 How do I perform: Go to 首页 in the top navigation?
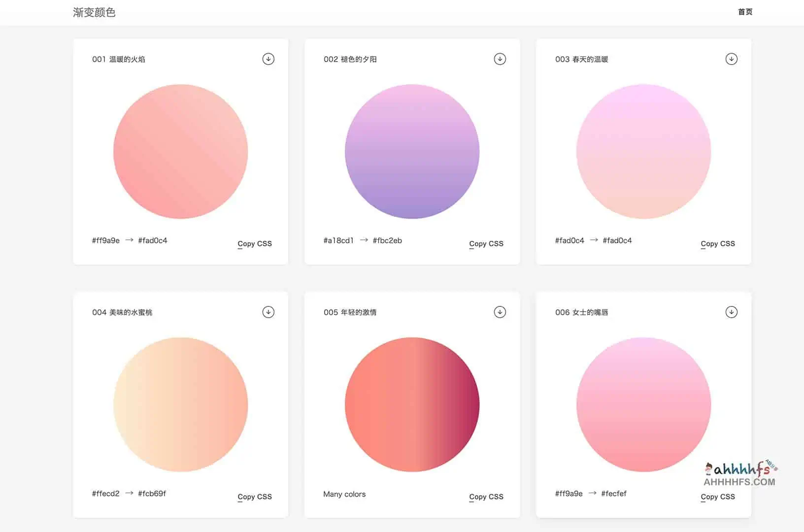pyautogui.click(x=745, y=12)
